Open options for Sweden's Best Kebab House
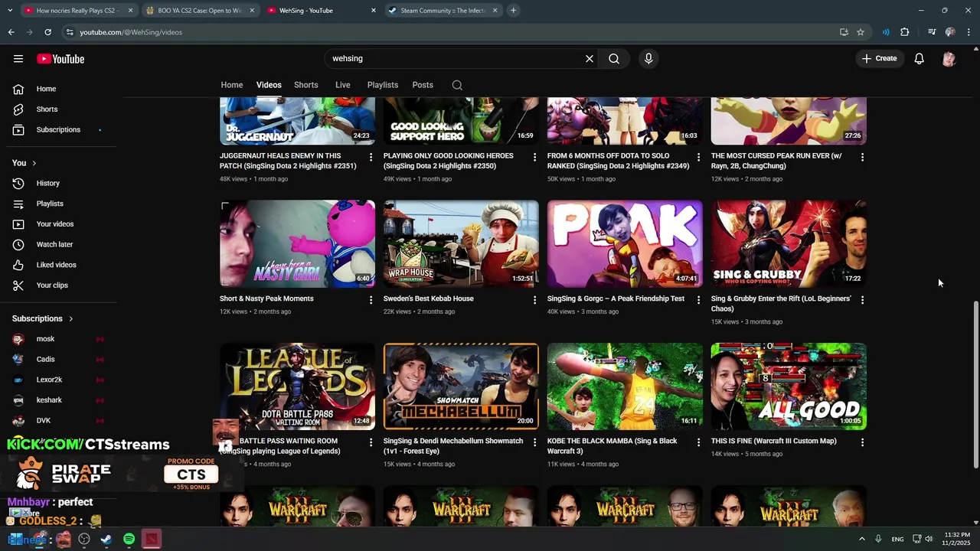 534,300
